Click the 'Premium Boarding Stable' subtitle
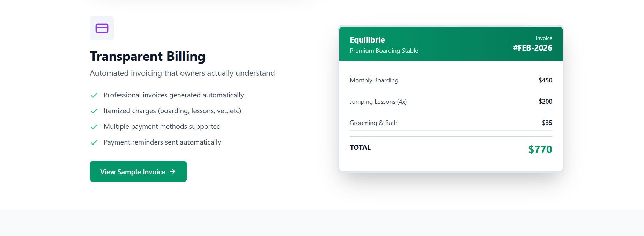This screenshot has height=236, width=644. pyautogui.click(x=384, y=50)
